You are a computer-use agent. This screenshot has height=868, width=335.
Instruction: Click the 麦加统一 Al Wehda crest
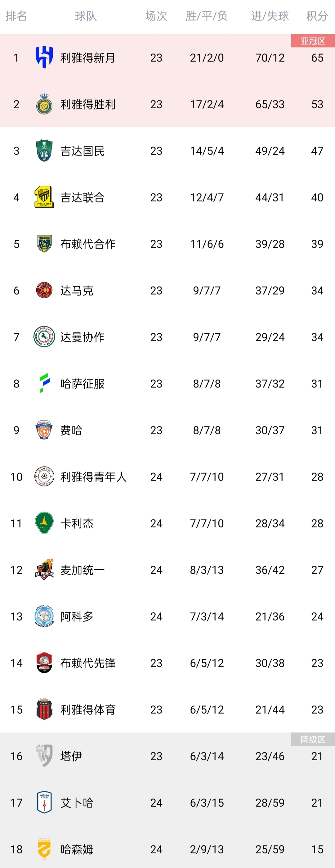pyautogui.click(x=44, y=569)
